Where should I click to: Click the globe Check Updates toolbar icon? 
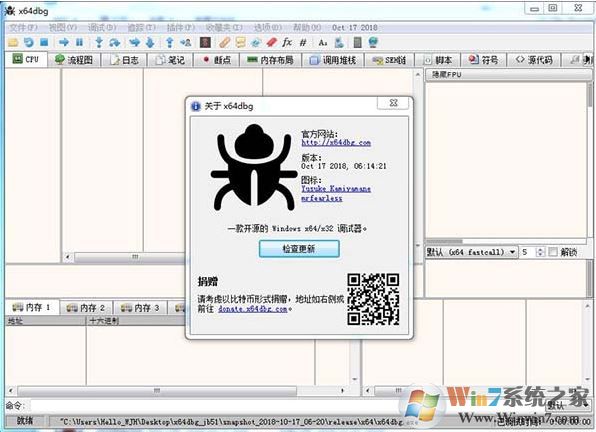tap(373, 43)
